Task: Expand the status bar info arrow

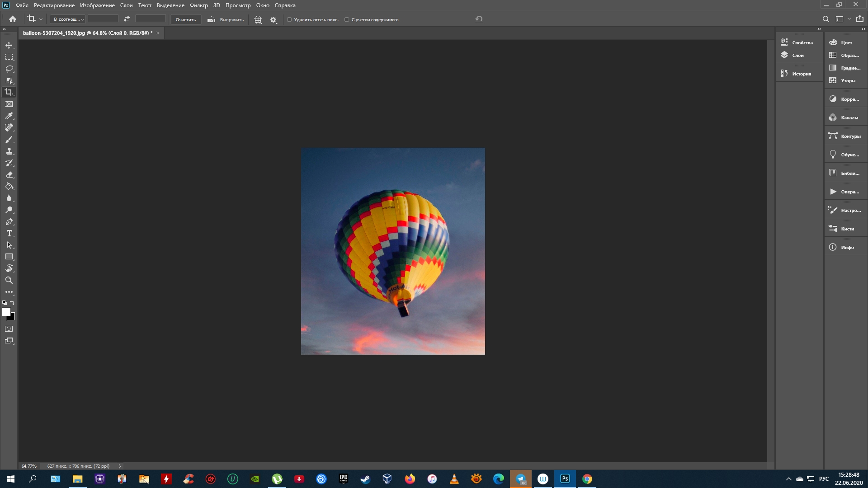Action: click(x=120, y=466)
